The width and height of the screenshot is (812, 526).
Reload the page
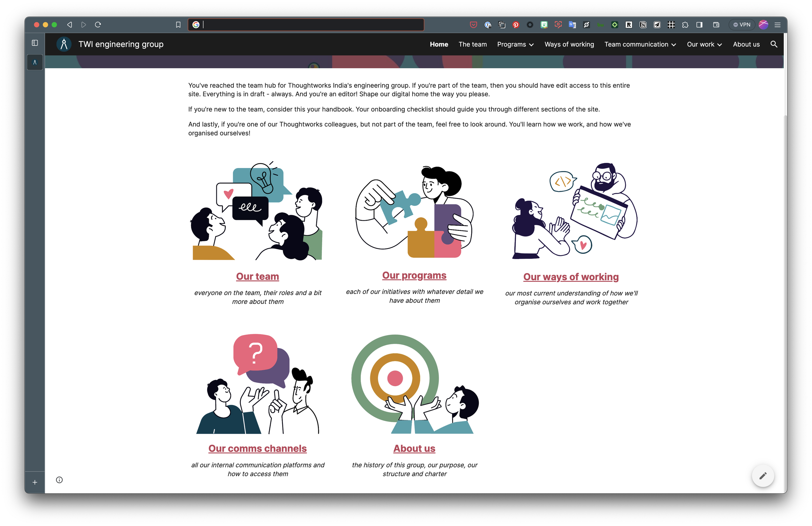98,25
